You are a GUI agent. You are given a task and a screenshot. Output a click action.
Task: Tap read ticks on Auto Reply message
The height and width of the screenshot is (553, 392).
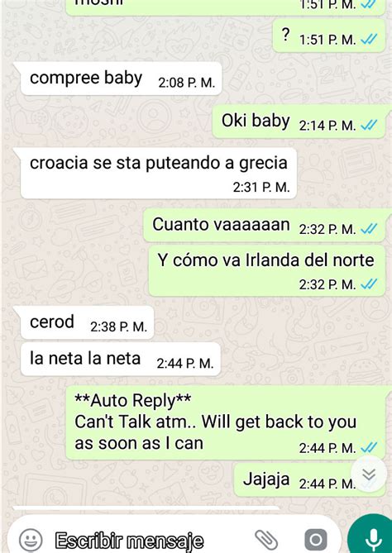point(369,448)
